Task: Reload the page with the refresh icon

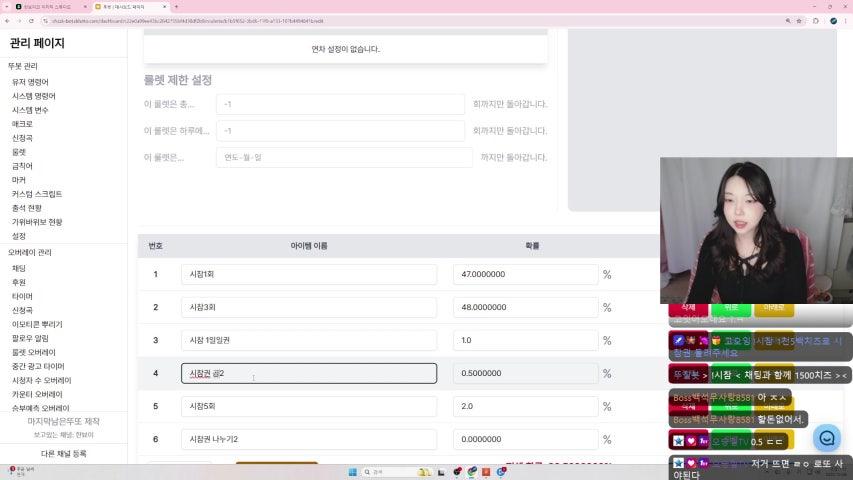Action: (31, 21)
